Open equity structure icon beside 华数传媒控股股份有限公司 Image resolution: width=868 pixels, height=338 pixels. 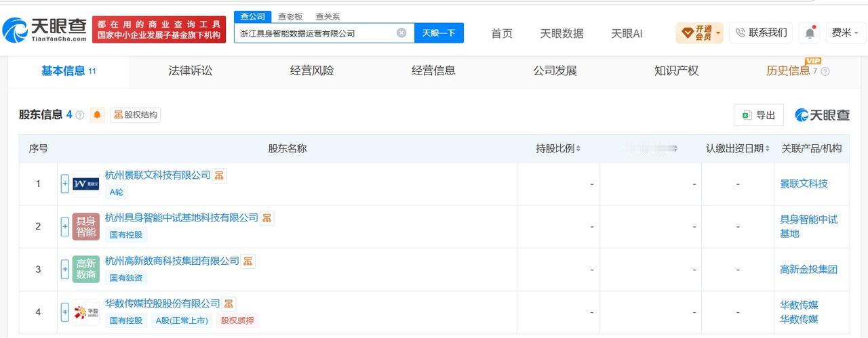229,303
